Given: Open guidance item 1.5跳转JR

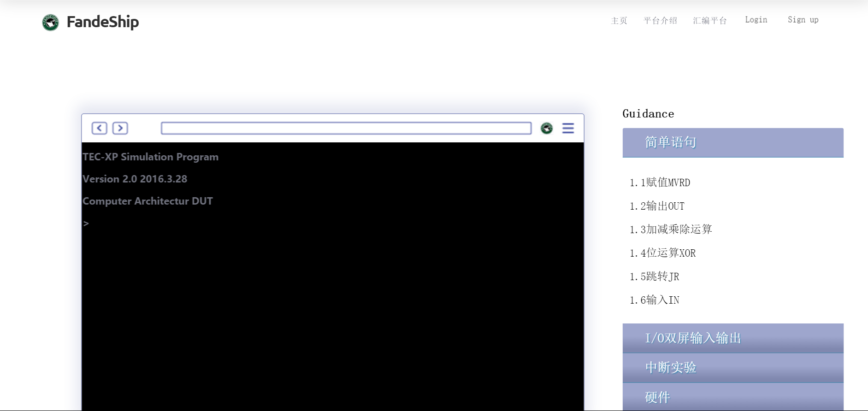Looking at the screenshot, I should (x=654, y=276).
